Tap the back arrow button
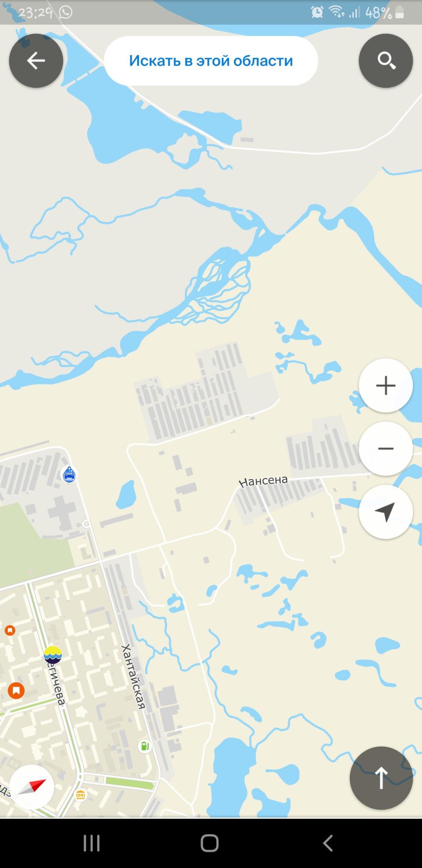The image size is (422, 868). (x=36, y=61)
